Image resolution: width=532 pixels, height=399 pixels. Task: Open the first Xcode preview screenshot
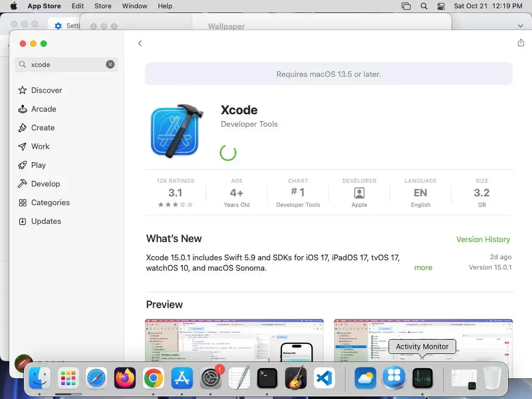click(234, 340)
